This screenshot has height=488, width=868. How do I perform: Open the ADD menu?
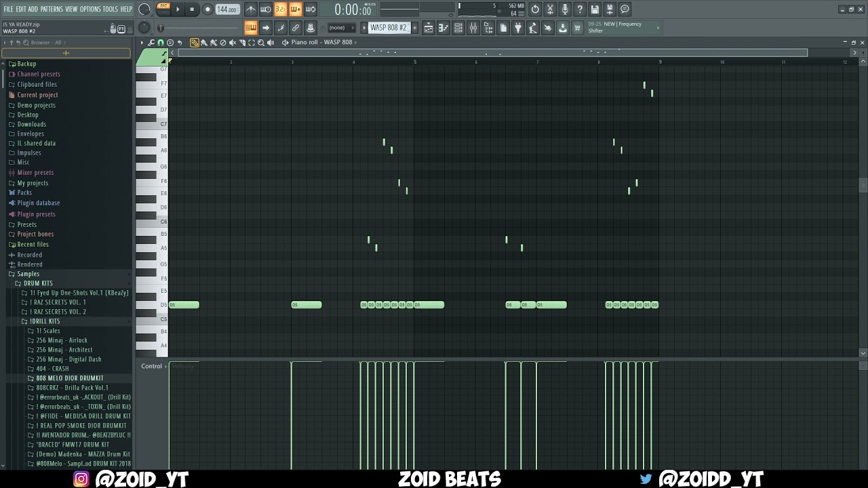(x=33, y=9)
